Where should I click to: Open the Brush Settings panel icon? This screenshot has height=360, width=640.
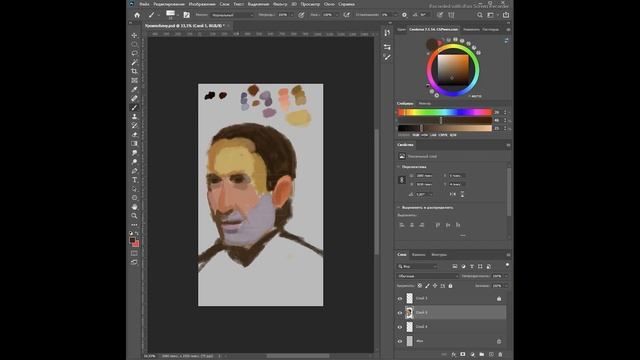tap(187, 15)
